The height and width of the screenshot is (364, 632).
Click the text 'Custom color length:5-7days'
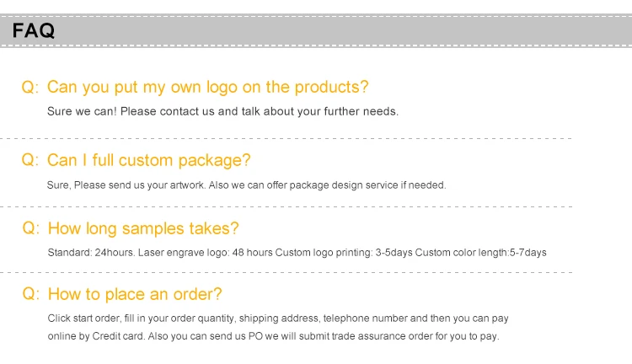[x=481, y=252]
